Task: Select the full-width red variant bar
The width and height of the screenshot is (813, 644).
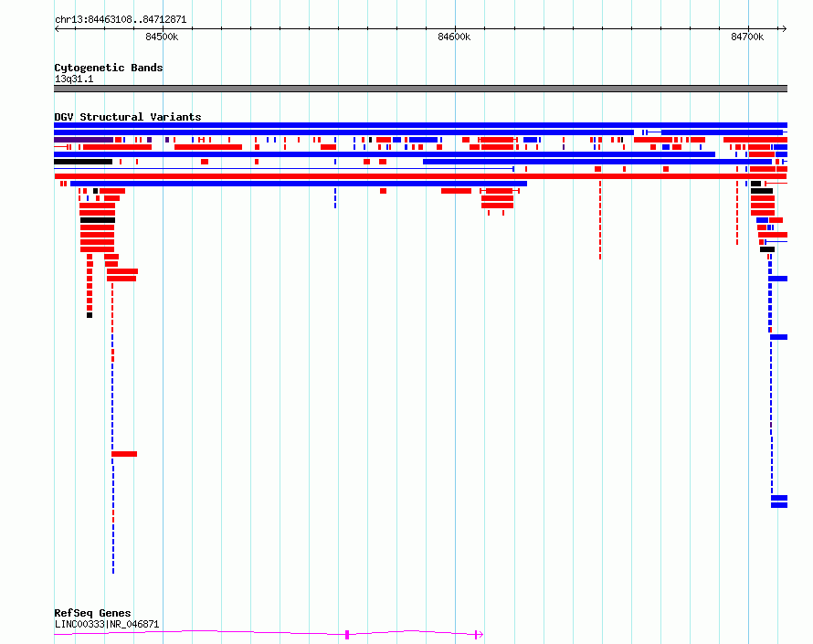Action: click(420, 176)
